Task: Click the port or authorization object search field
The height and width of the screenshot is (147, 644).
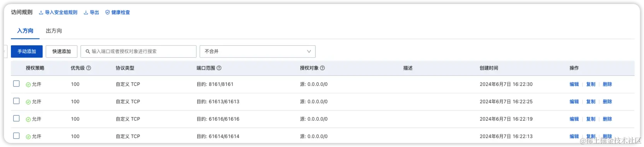Action: click(138, 51)
